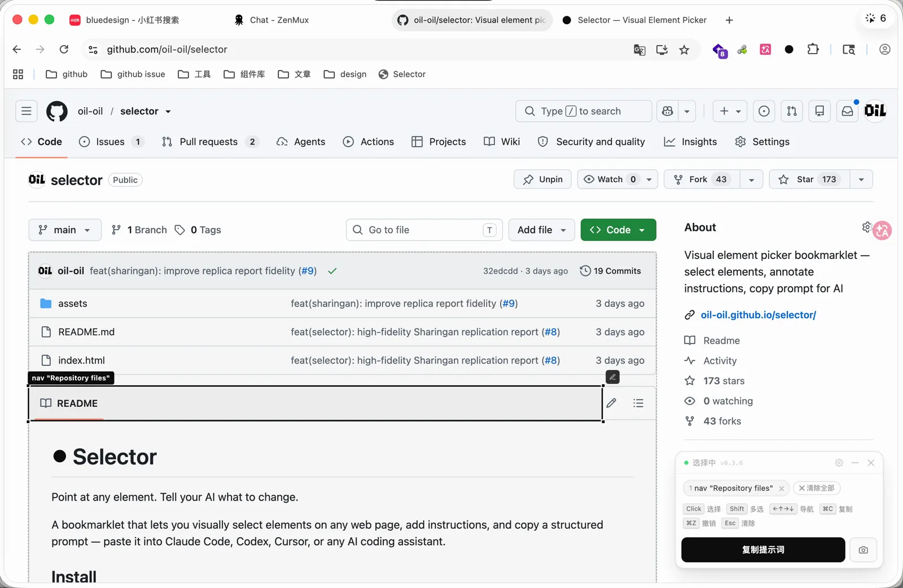Image resolution: width=903 pixels, height=588 pixels.
Task: Open the repository Settings tab
Action: (762, 142)
